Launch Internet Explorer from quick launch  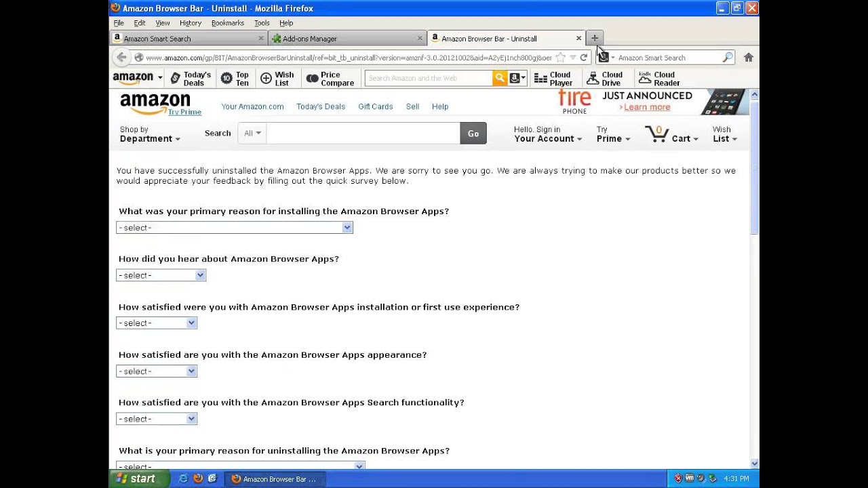tap(183, 479)
